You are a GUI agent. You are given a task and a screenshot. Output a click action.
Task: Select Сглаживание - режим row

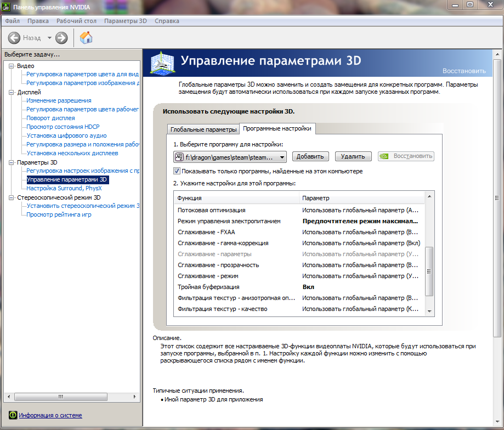click(299, 276)
